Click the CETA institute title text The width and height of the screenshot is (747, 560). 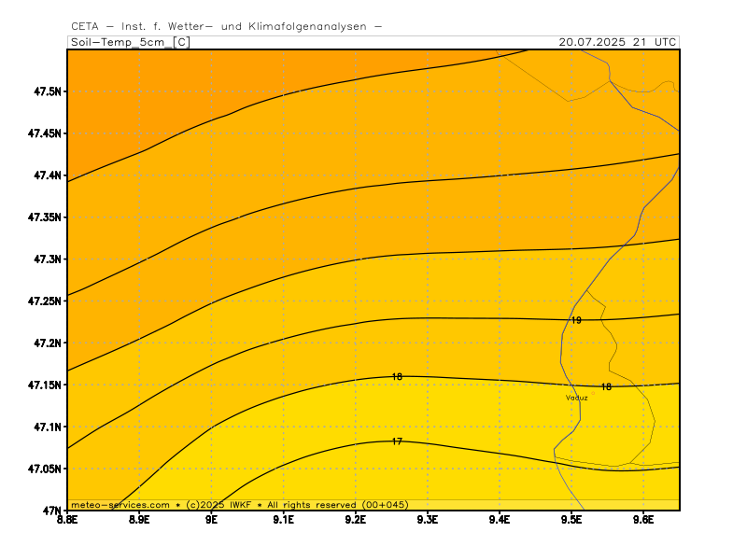pyautogui.click(x=226, y=27)
